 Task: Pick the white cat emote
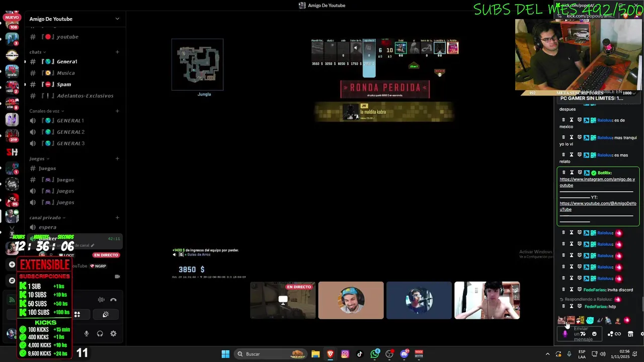[x=561, y=320]
